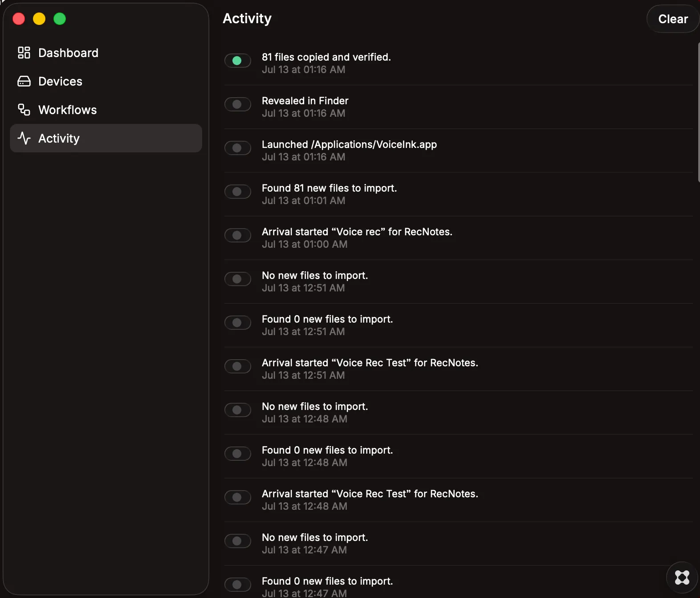Viewport: 700px width, 598px height.
Task: Click the vertical scrollbar of the activity list
Action: tap(698, 112)
